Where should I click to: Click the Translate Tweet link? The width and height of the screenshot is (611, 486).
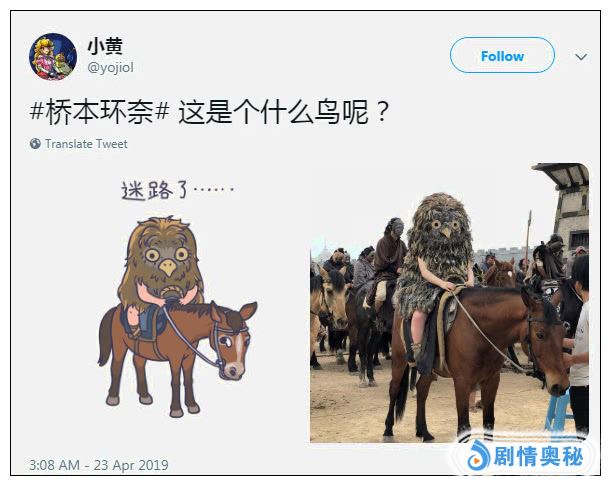tap(86, 144)
